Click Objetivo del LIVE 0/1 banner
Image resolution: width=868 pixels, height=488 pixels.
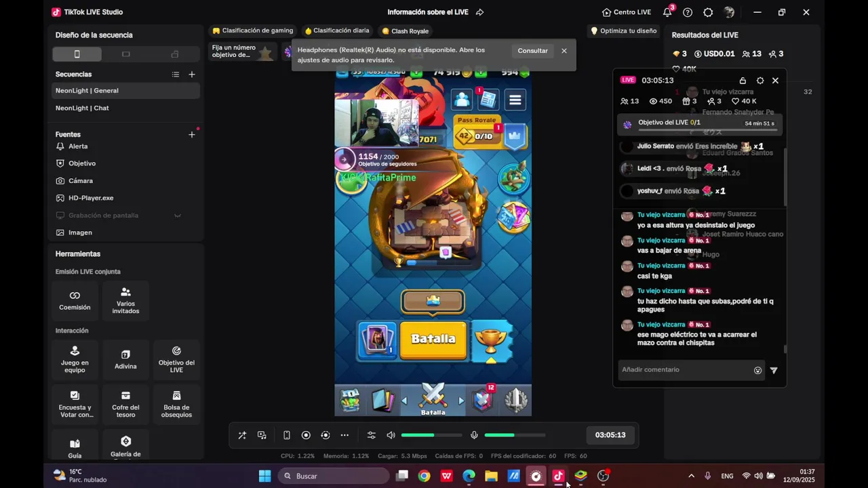point(700,124)
